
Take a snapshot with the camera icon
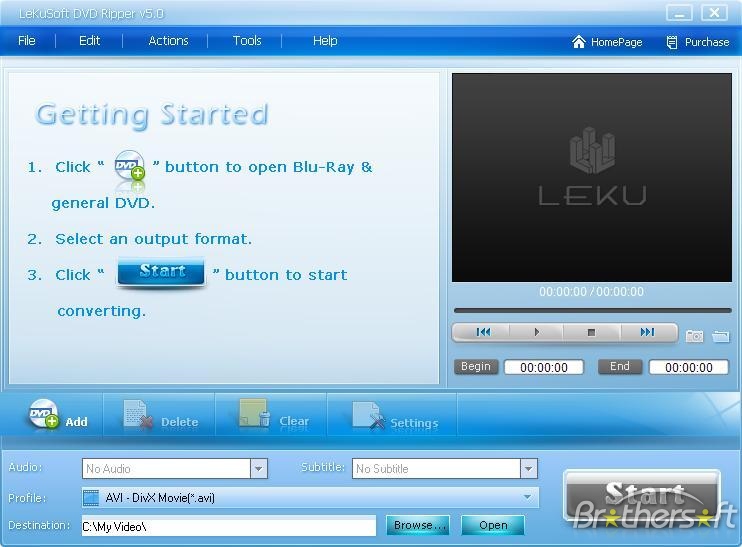(694, 335)
